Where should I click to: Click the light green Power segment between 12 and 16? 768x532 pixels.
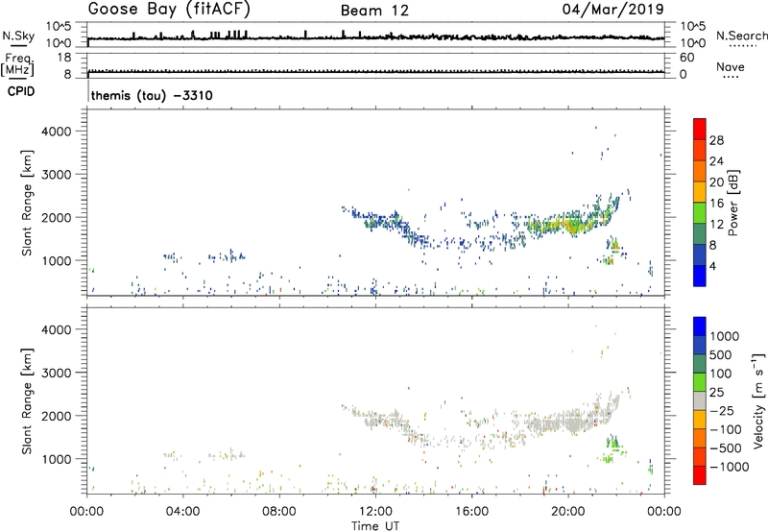pyautogui.click(x=700, y=212)
